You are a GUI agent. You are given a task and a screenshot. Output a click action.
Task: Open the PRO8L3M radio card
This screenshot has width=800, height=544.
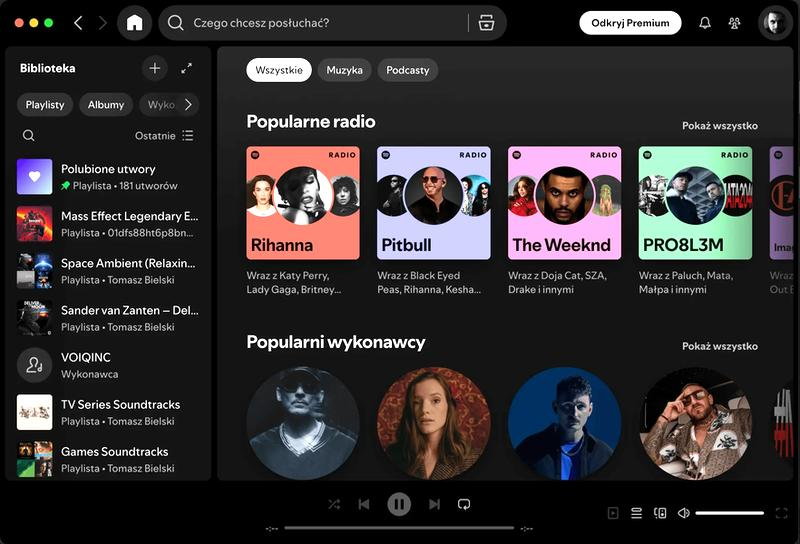pyautogui.click(x=695, y=203)
